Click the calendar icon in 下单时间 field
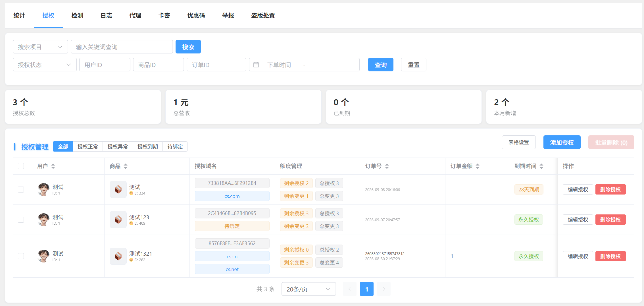Screen dimensions: 644x306 [256, 65]
